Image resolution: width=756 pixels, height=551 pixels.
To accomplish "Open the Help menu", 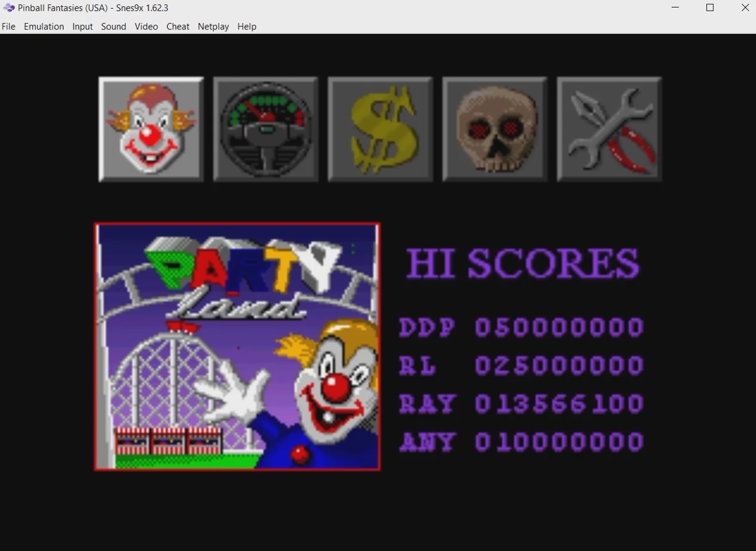I will (247, 26).
